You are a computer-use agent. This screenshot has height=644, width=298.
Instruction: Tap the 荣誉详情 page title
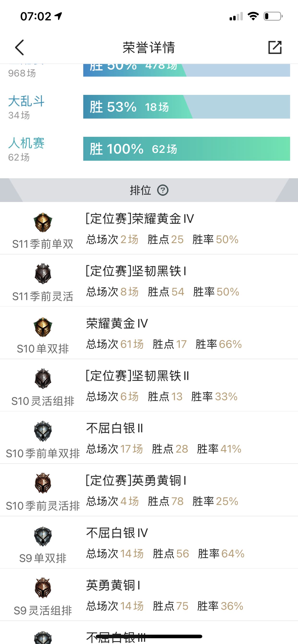point(149,47)
